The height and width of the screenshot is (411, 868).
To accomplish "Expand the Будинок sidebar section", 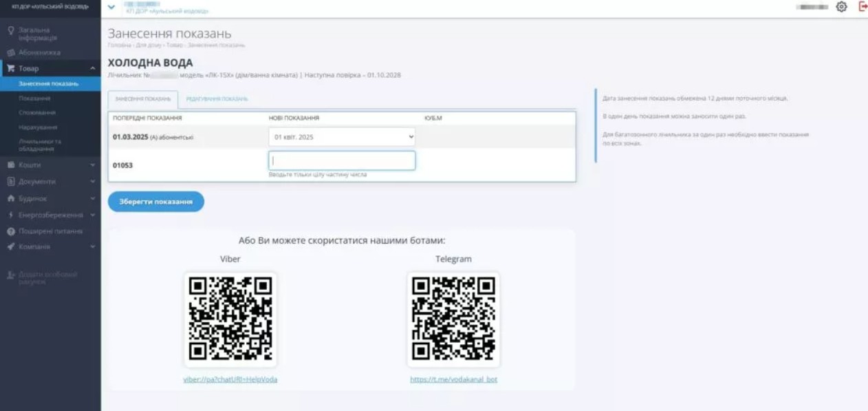I will click(x=92, y=198).
